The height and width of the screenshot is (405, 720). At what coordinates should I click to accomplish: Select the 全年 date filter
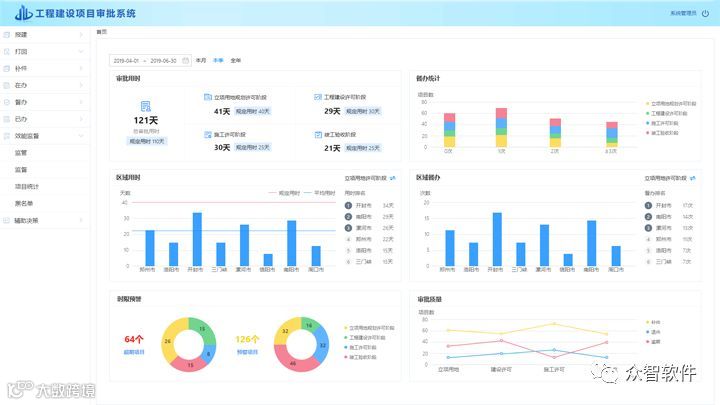[236, 61]
